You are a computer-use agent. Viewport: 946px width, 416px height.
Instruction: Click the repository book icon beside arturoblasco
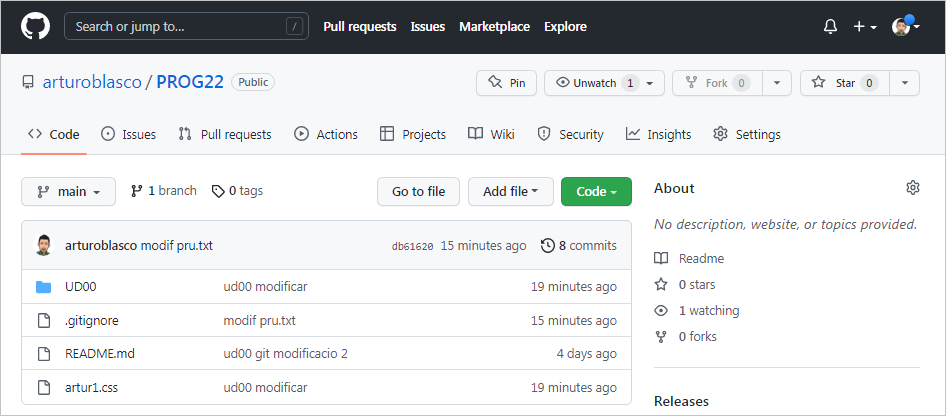pos(28,83)
